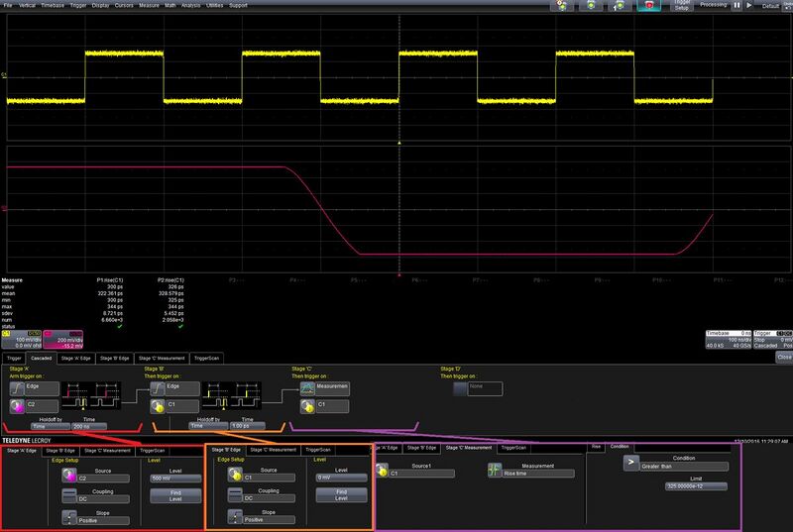
Task: Click the 500 mV Level field in Stage A panel
Action: [x=175, y=478]
